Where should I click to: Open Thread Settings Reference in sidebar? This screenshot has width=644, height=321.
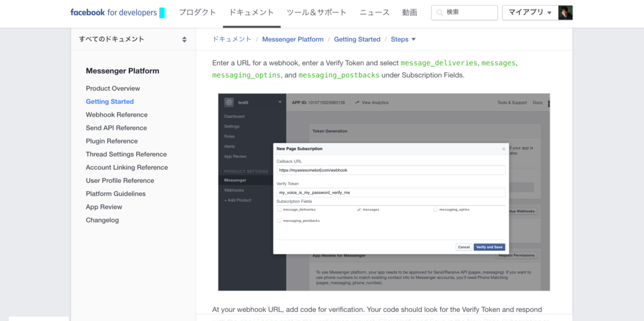126,154
